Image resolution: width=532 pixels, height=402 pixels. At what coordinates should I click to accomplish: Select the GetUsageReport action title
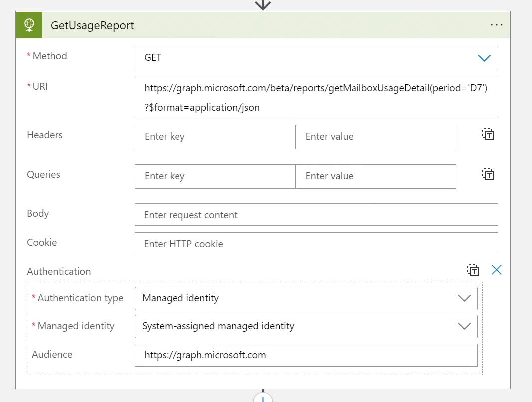(x=92, y=25)
